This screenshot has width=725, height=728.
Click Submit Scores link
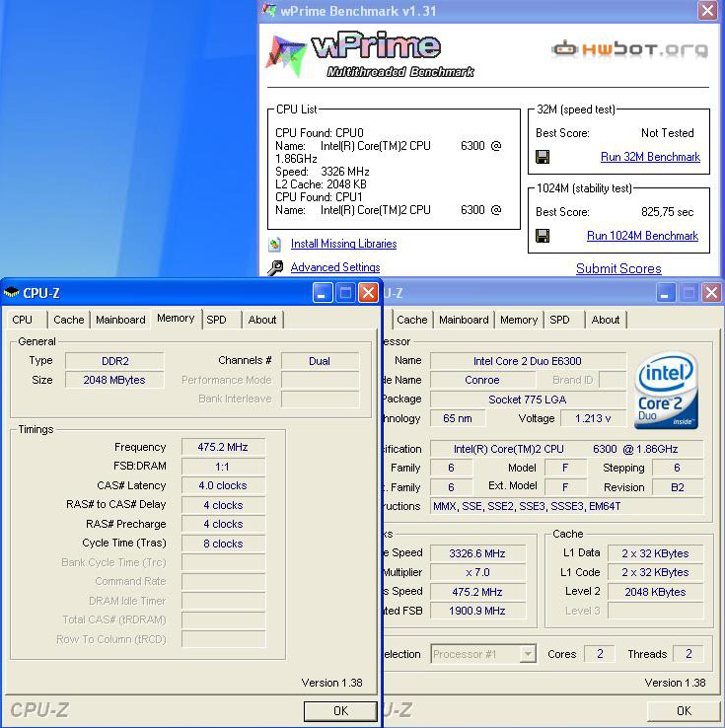click(618, 268)
